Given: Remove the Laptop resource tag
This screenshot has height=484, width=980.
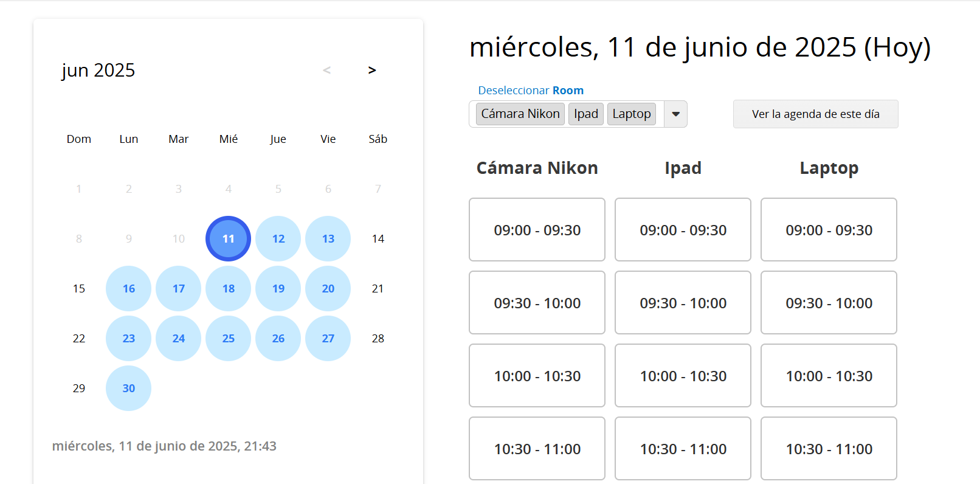Looking at the screenshot, I should (x=631, y=114).
